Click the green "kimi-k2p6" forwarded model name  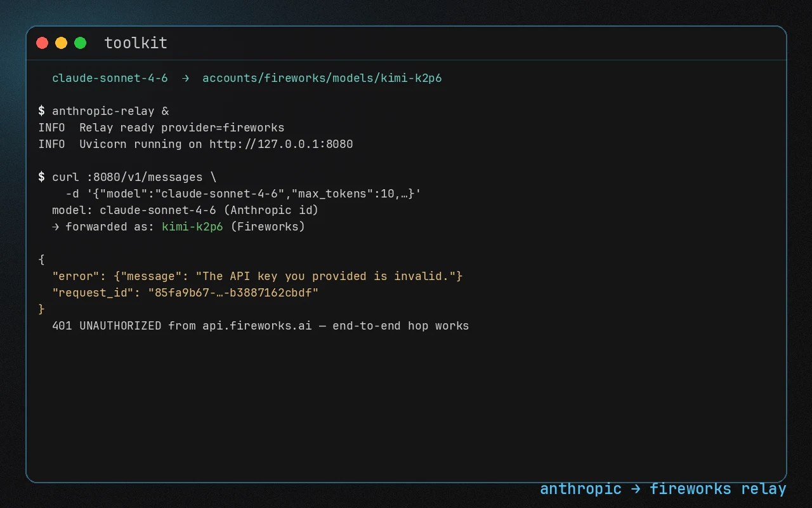(x=192, y=227)
